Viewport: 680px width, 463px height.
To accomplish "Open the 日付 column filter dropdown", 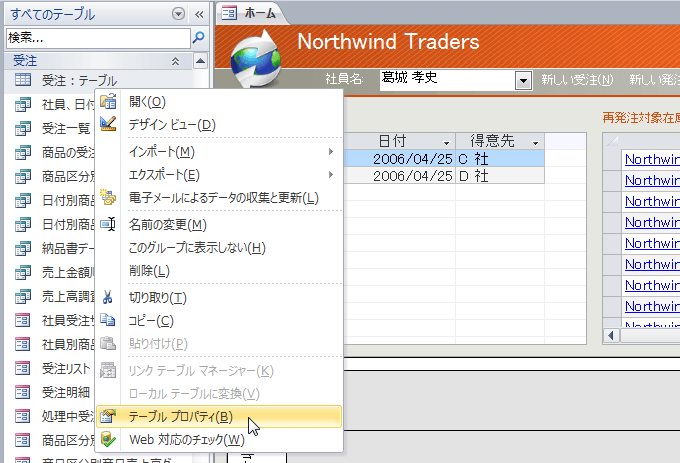I will point(446,143).
